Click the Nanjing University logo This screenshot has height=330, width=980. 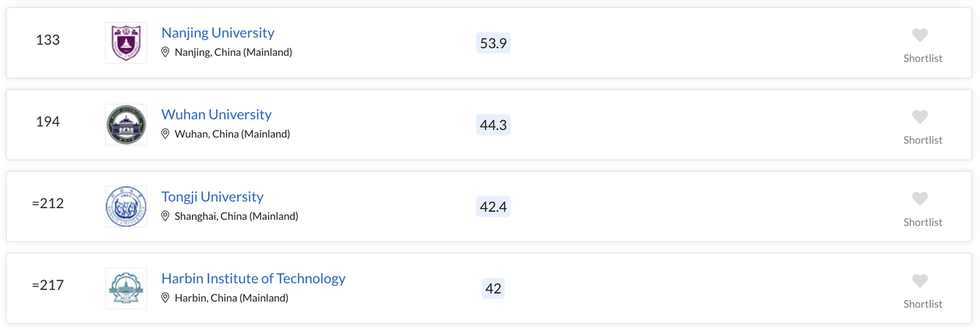(x=126, y=43)
